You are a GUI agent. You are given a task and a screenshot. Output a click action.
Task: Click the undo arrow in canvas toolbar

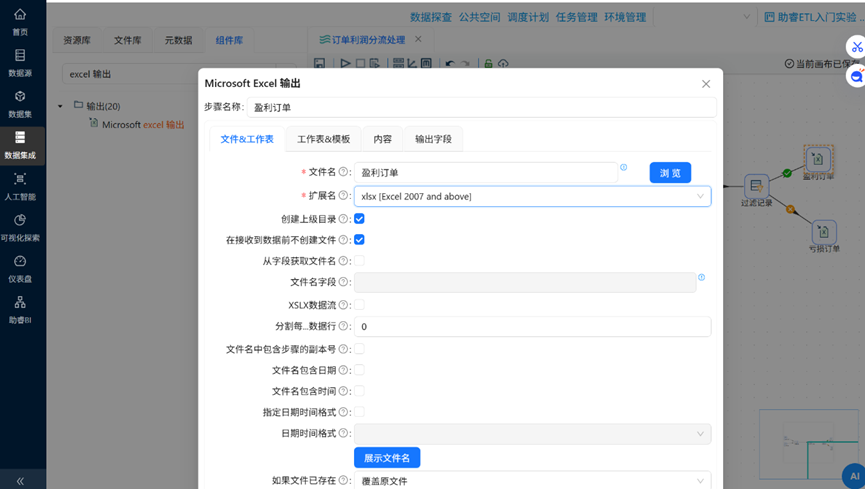450,63
